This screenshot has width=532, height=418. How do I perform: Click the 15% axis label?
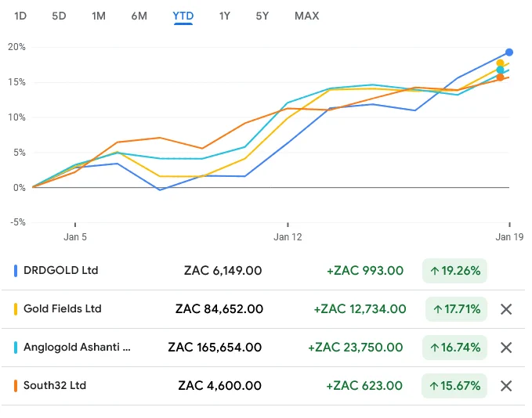point(16,82)
